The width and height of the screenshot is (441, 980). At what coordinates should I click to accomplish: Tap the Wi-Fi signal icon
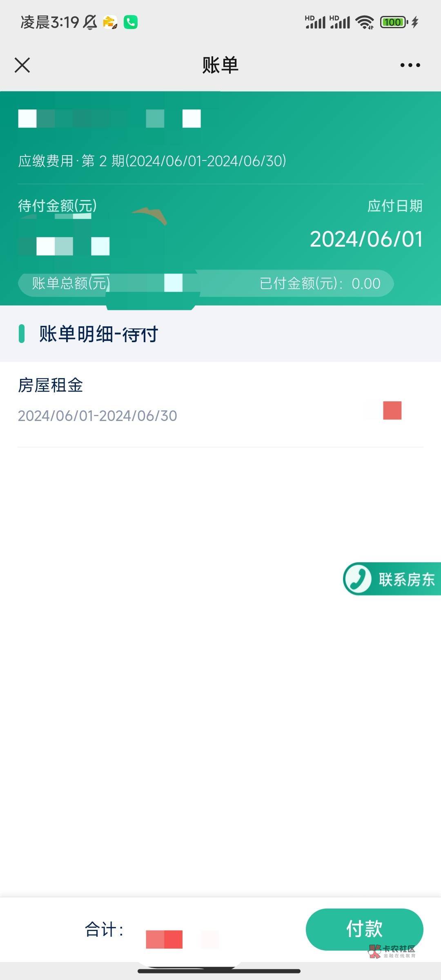(365, 22)
